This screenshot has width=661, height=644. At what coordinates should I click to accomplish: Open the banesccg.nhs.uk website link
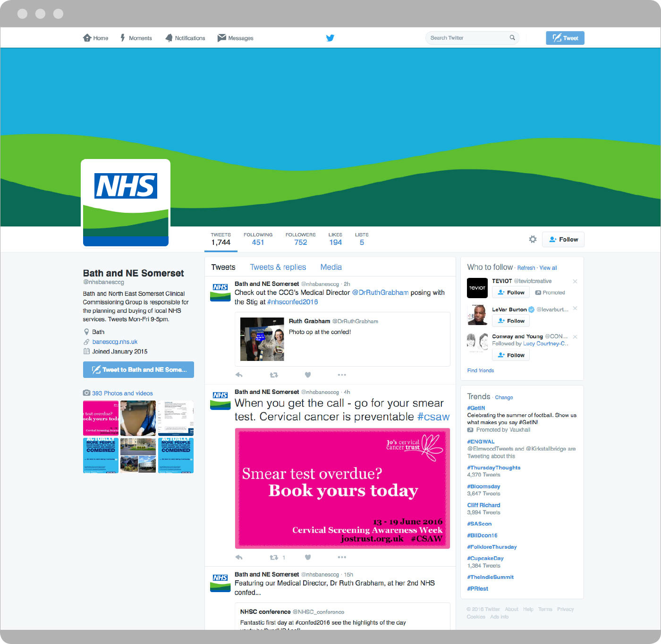[x=115, y=342]
